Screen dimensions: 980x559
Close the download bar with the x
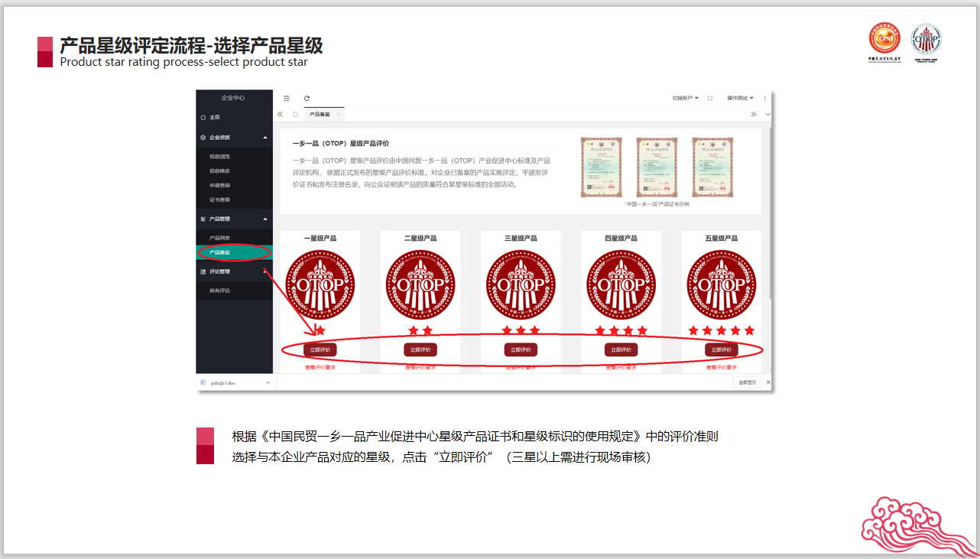tap(768, 382)
